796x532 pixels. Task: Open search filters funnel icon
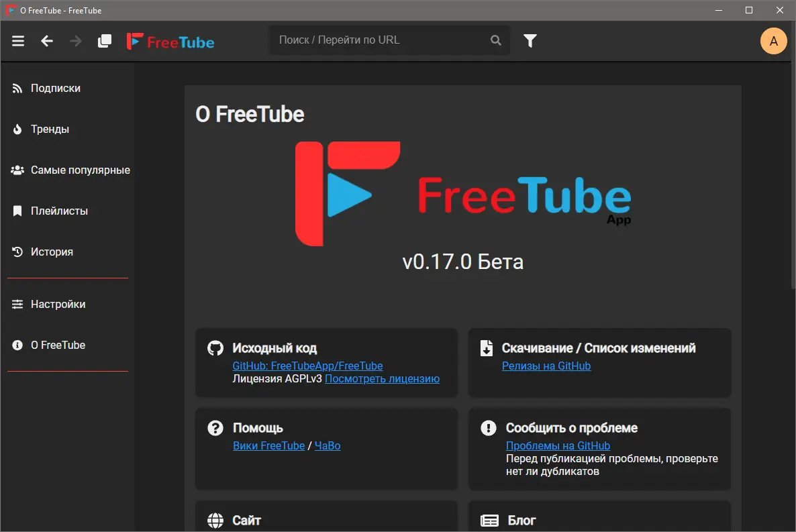click(x=530, y=40)
